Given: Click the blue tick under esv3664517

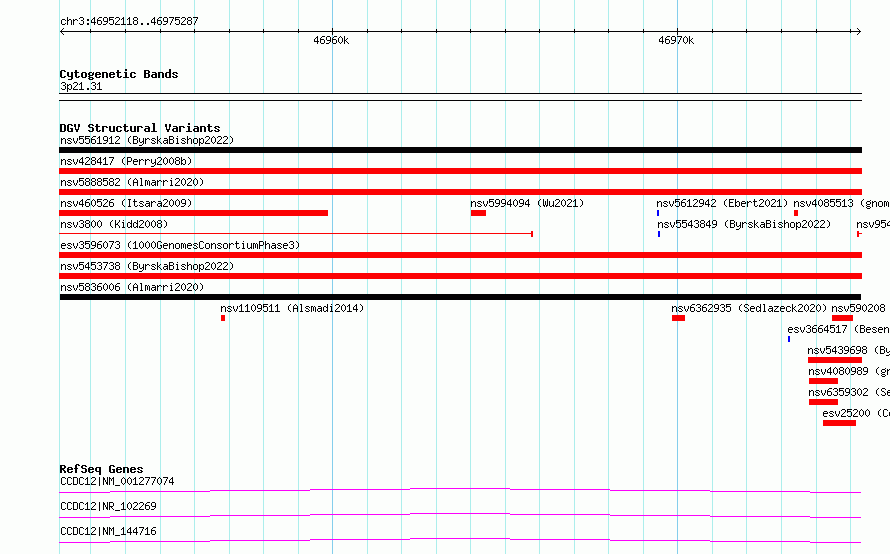Looking at the screenshot, I should 789,339.
